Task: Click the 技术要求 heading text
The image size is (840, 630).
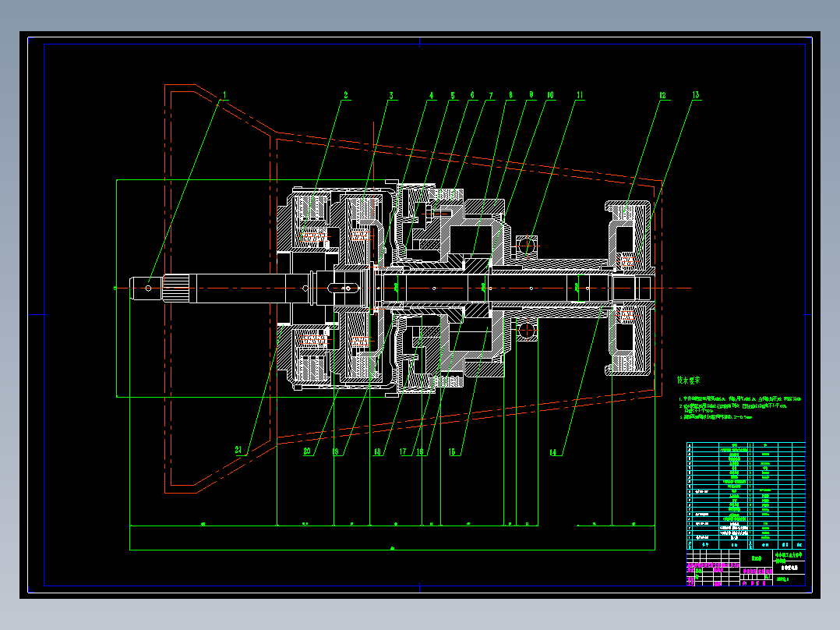Action: click(x=688, y=380)
